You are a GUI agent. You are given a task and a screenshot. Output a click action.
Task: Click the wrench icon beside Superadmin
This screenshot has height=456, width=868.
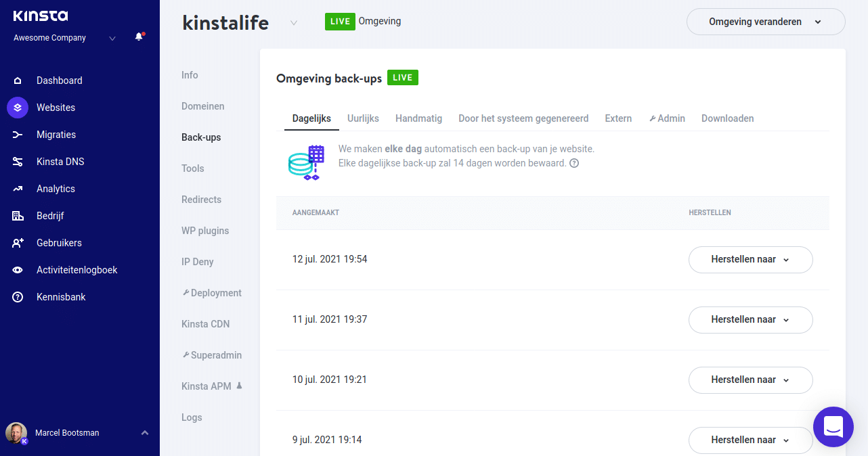tap(186, 355)
